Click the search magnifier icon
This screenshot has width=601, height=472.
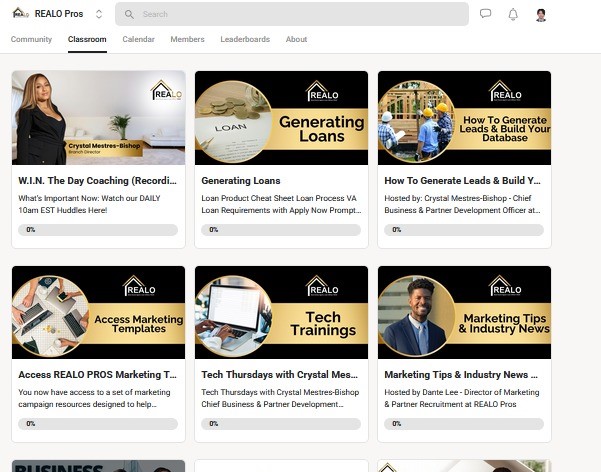point(129,14)
